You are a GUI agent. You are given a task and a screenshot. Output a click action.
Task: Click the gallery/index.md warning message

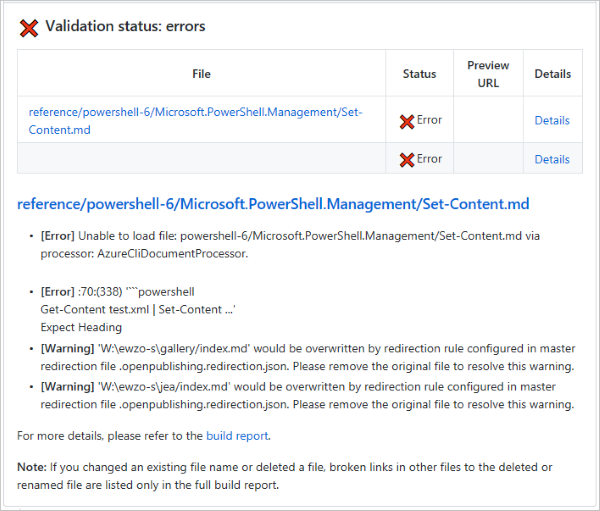click(x=308, y=357)
